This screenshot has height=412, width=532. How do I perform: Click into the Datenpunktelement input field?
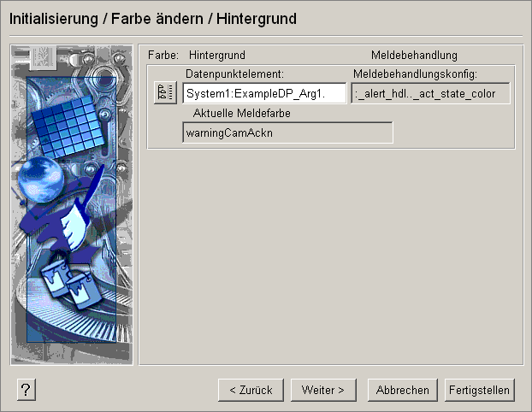264,93
